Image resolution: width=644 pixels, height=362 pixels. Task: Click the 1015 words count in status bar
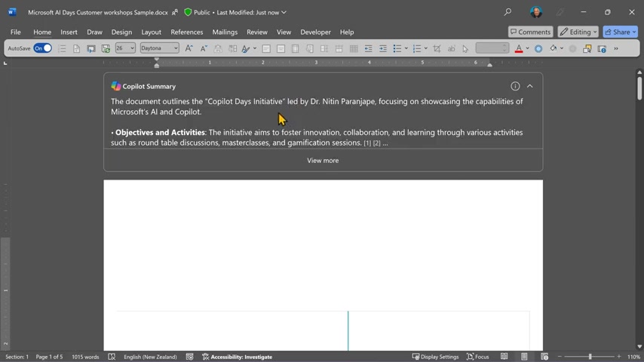85,357
